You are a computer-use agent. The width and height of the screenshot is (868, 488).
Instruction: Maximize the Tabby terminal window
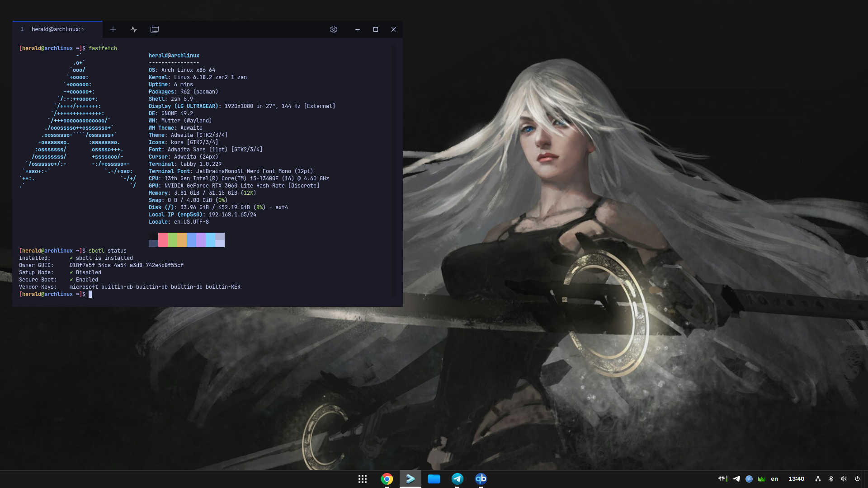coord(376,29)
